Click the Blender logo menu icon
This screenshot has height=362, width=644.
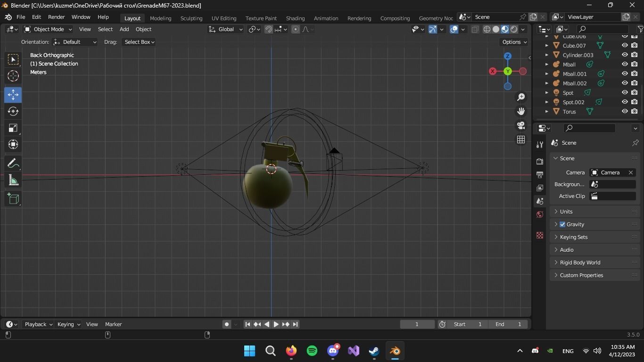(x=8, y=17)
